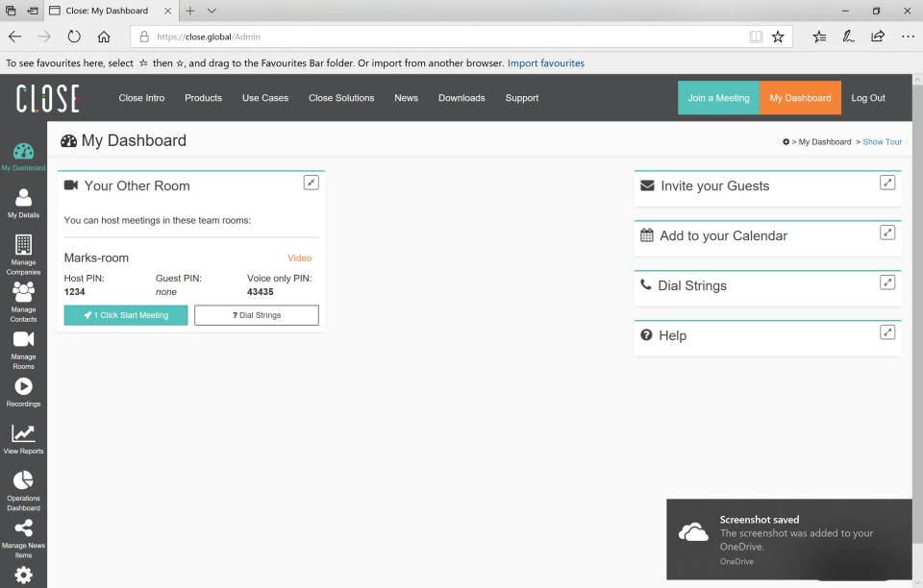Click the settings gear at sidebar bottom
This screenshot has height=588, width=923.
pyautogui.click(x=23, y=576)
